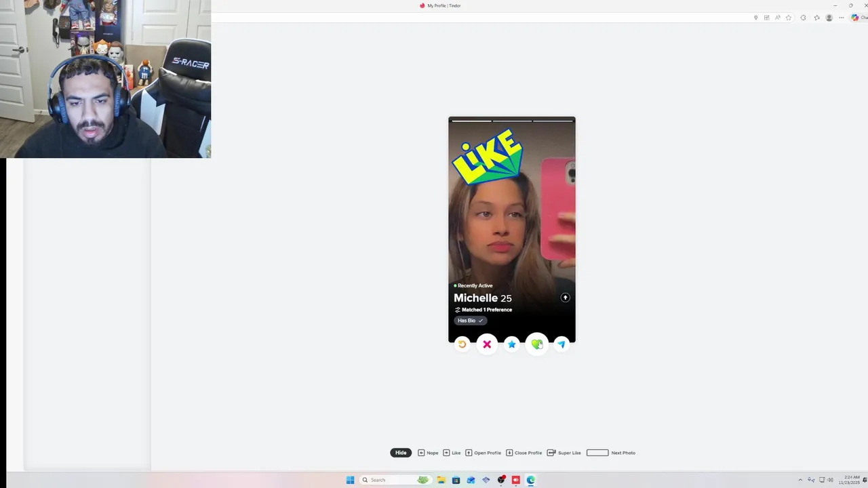This screenshot has width=868, height=488.
Task: Click the notification bell in system tray
Action: (x=865, y=480)
